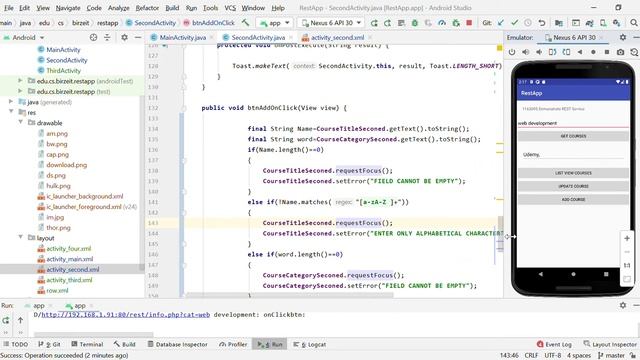Image resolution: width=640 pixels, height=360 pixels.
Task: Switch to MainActivity.java tab
Action: (x=182, y=38)
